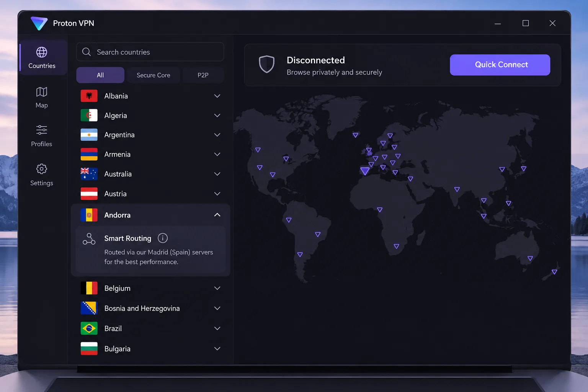Collapse the Andorra server list
This screenshot has height=392, width=588.
point(217,215)
